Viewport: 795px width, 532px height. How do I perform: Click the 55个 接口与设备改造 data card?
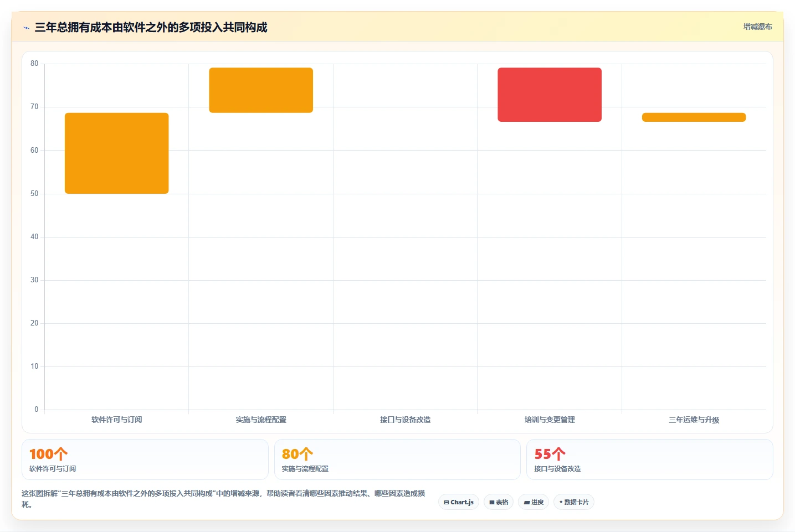(x=650, y=459)
